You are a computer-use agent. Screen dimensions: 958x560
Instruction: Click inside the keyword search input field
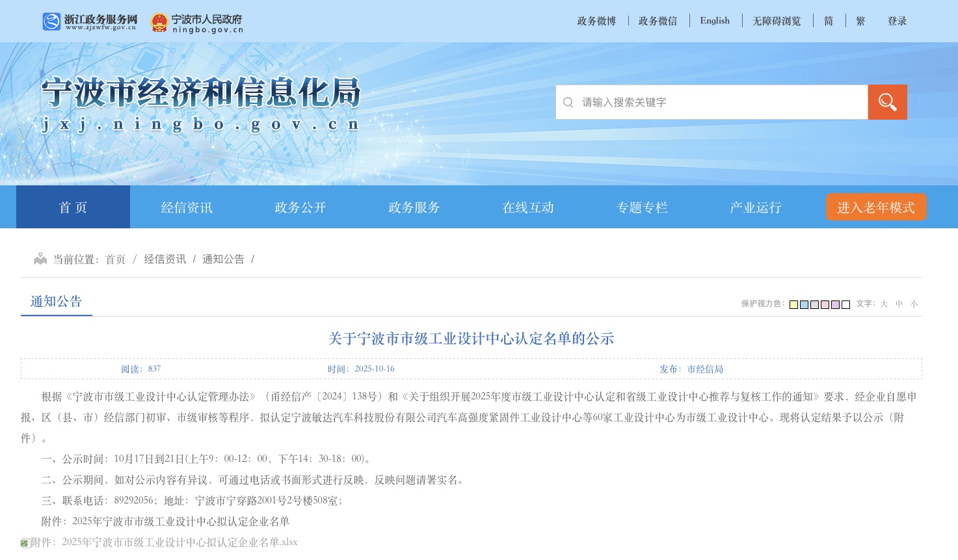pyautogui.click(x=709, y=102)
